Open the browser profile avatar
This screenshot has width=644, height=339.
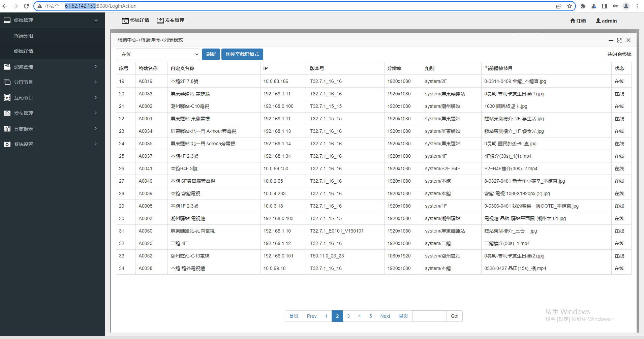point(626,6)
